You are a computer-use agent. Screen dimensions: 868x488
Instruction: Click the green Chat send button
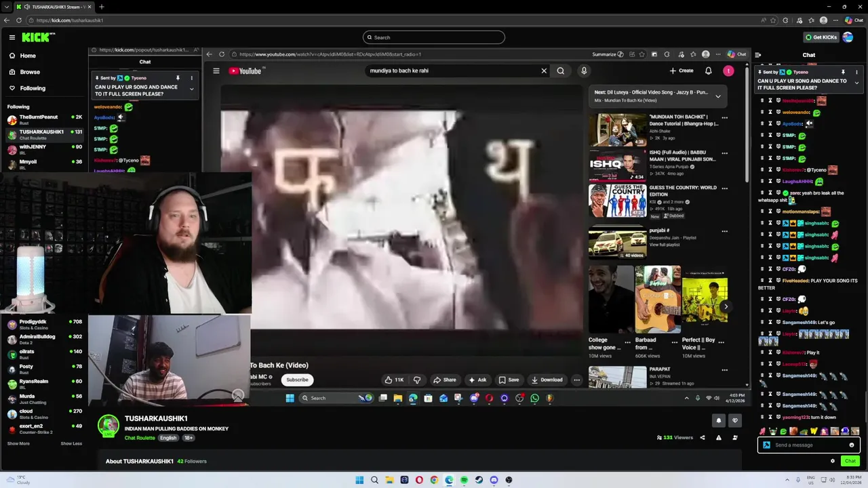[850, 461]
